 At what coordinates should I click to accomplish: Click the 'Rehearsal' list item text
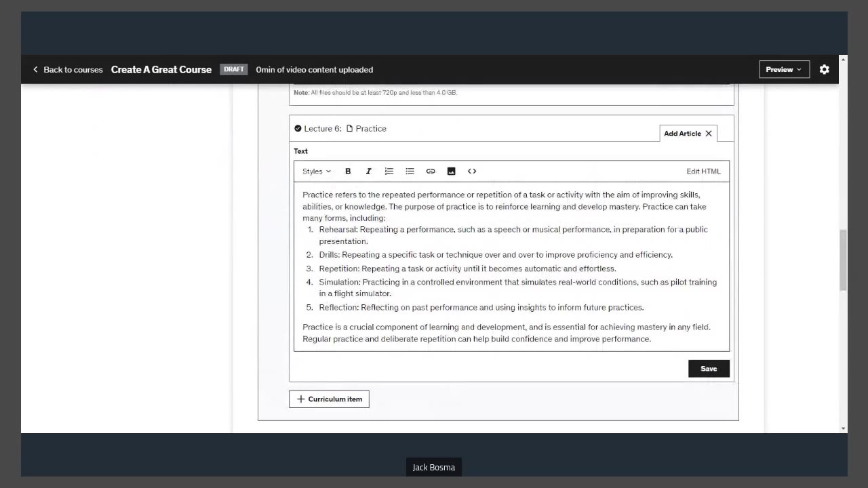point(513,235)
